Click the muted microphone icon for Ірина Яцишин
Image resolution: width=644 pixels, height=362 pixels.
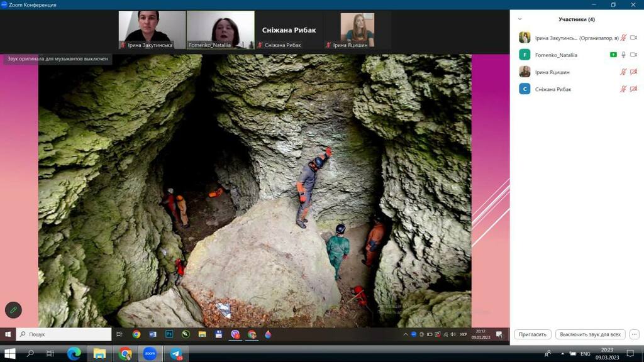[623, 72]
